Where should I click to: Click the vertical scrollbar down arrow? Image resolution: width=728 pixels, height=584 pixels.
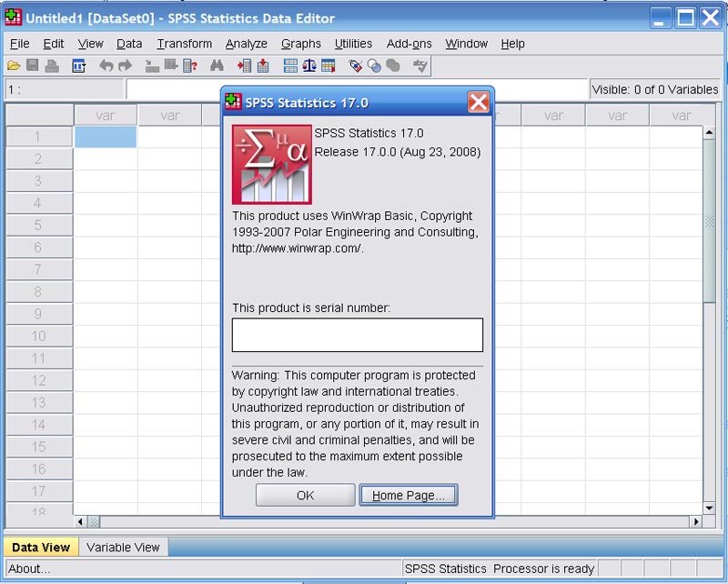click(x=710, y=507)
